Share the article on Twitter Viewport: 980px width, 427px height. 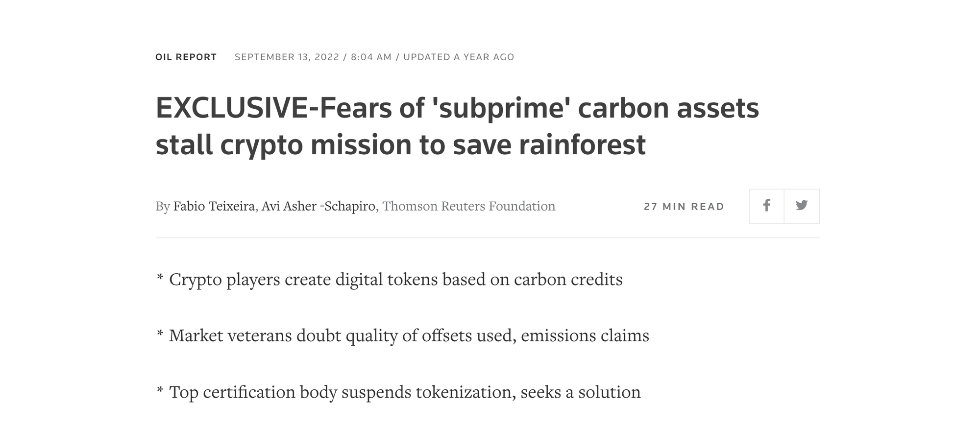[802, 206]
